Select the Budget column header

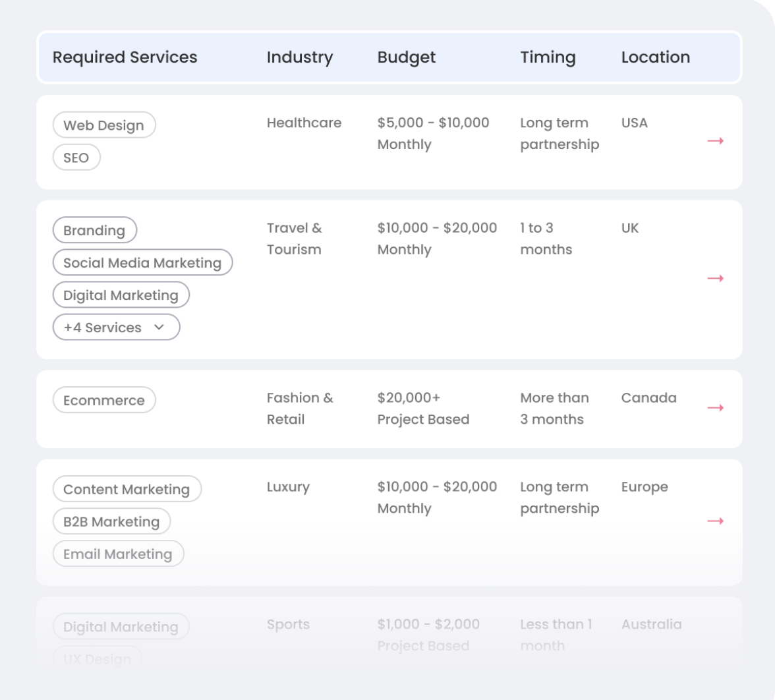pyautogui.click(x=406, y=57)
